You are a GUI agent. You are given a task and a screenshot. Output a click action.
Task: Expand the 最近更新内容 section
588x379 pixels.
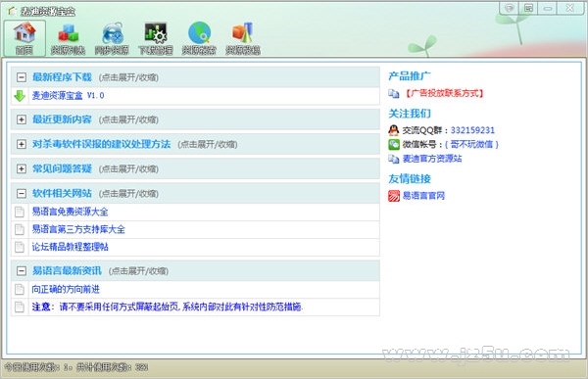pos(22,119)
